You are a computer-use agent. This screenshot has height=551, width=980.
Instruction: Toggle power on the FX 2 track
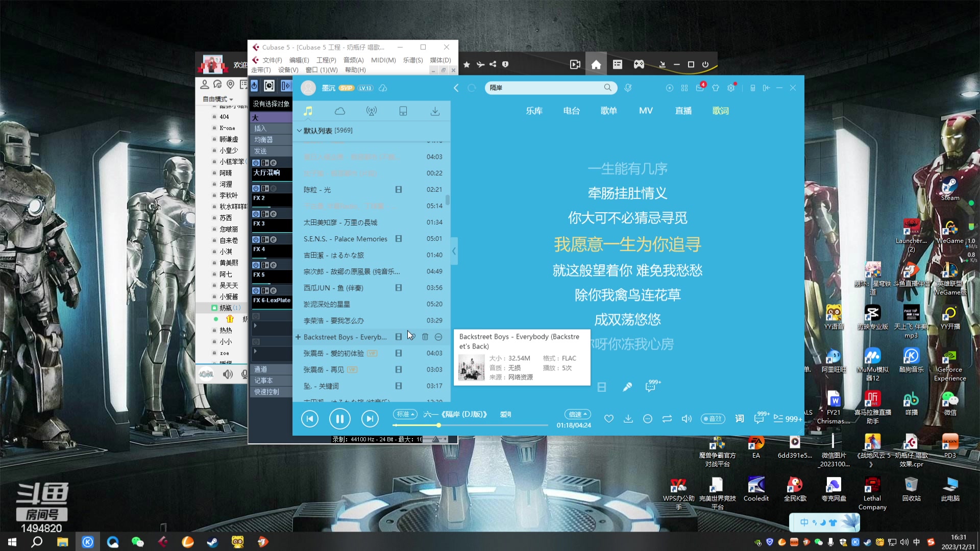tap(256, 188)
